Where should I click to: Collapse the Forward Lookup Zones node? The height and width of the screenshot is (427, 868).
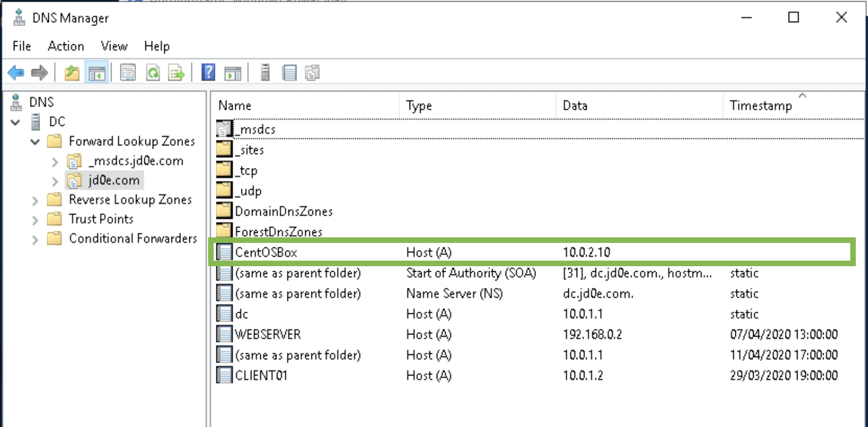[34, 141]
